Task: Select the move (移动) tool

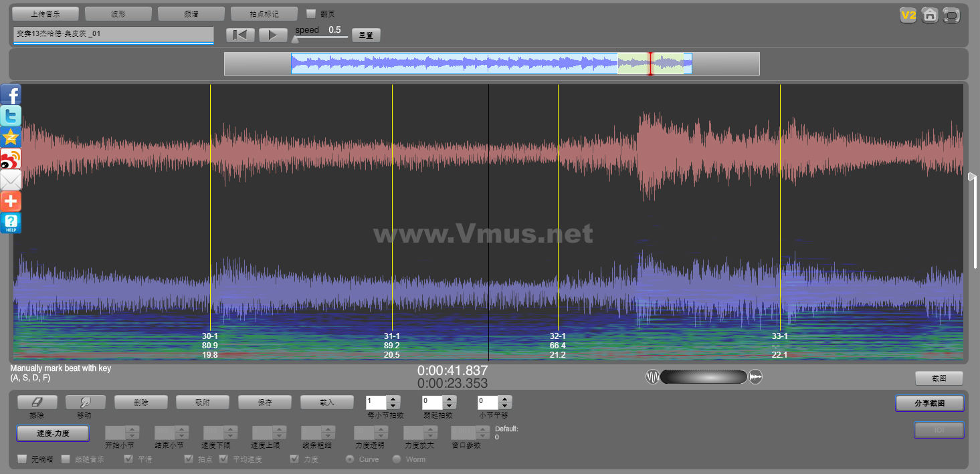Action: coord(86,402)
